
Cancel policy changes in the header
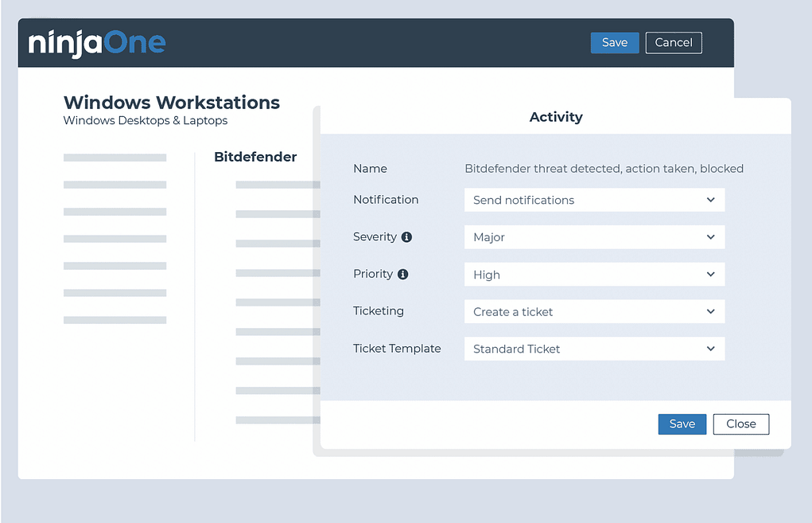point(673,42)
